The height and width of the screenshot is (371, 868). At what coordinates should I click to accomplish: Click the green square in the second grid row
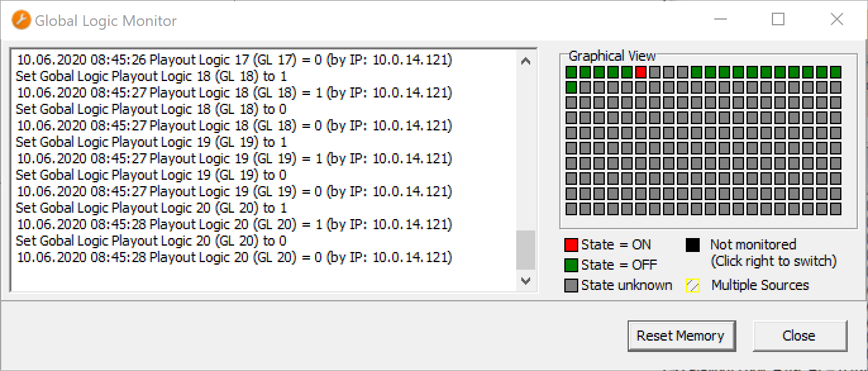[x=571, y=87]
